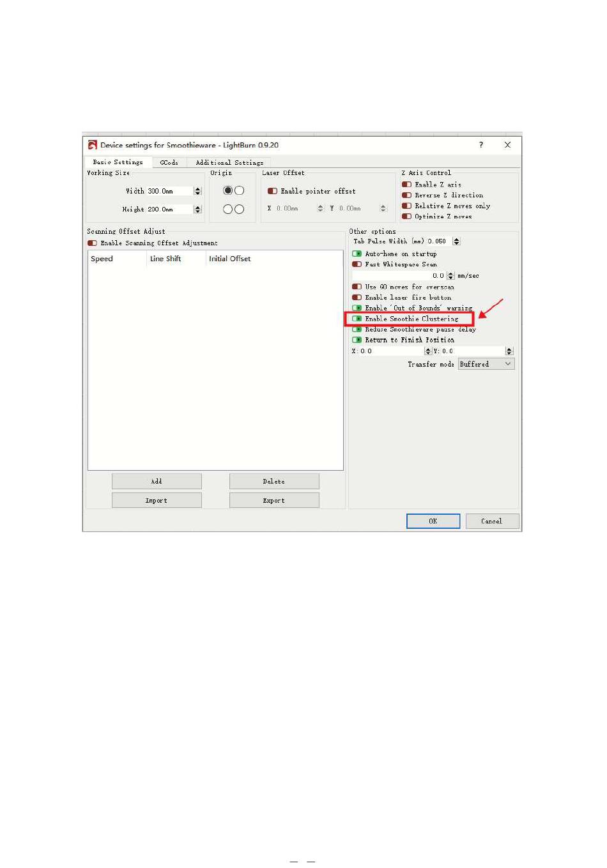The height and width of the screenshot is (868, 607).
Task: Toggle Enable 'Out of Bounds' warning
Action: 357,308
